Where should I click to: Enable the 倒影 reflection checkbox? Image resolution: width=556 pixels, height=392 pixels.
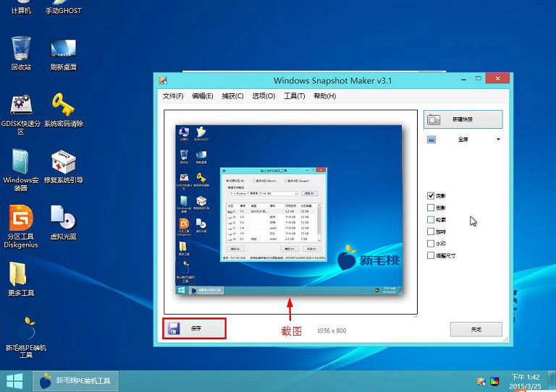431,208
